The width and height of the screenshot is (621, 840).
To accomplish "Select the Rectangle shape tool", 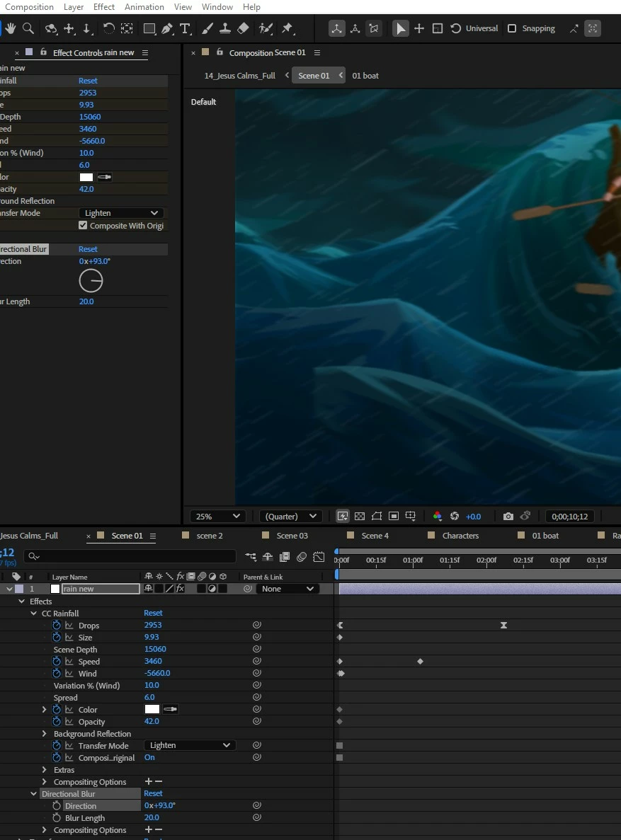I will (x=149, y=28).
